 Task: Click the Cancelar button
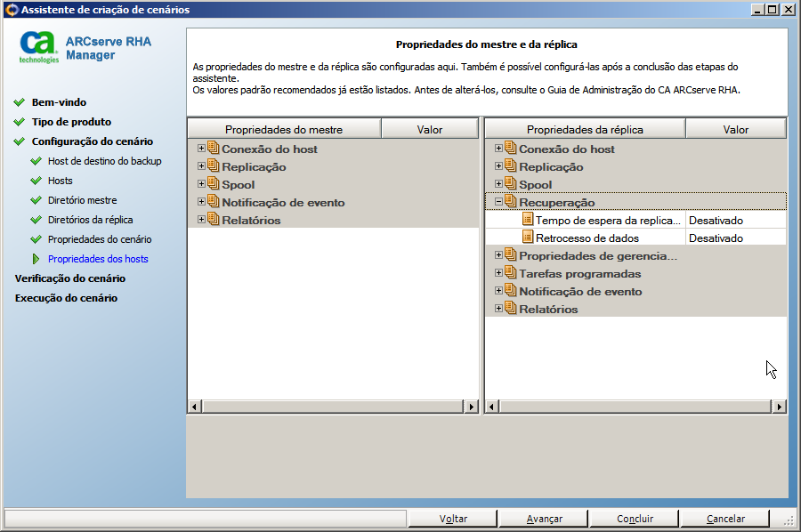tap(725, 519)
